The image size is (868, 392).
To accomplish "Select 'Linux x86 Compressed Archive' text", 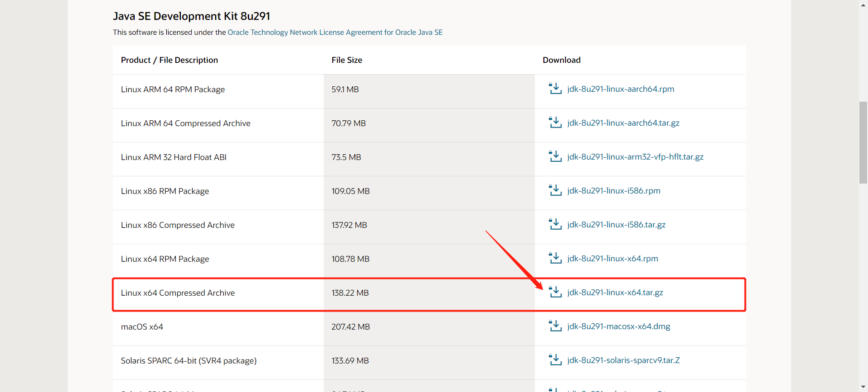I will point(178,225).
